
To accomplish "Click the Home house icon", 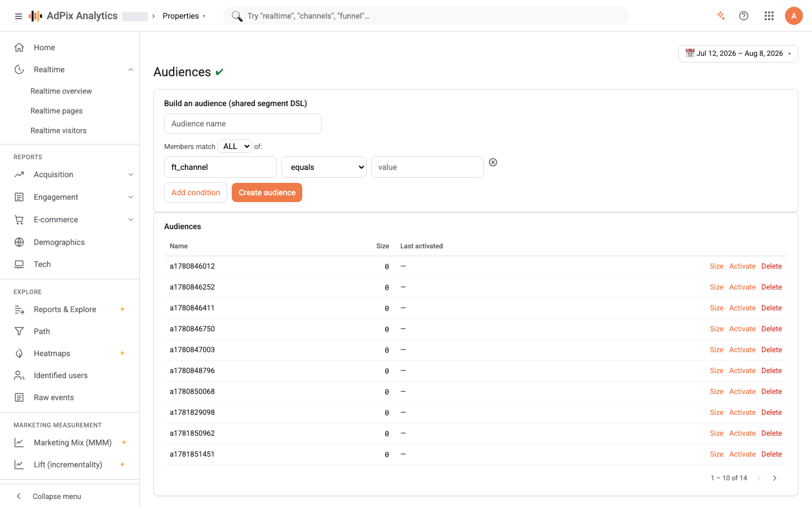I will click(x=19, y=47).
